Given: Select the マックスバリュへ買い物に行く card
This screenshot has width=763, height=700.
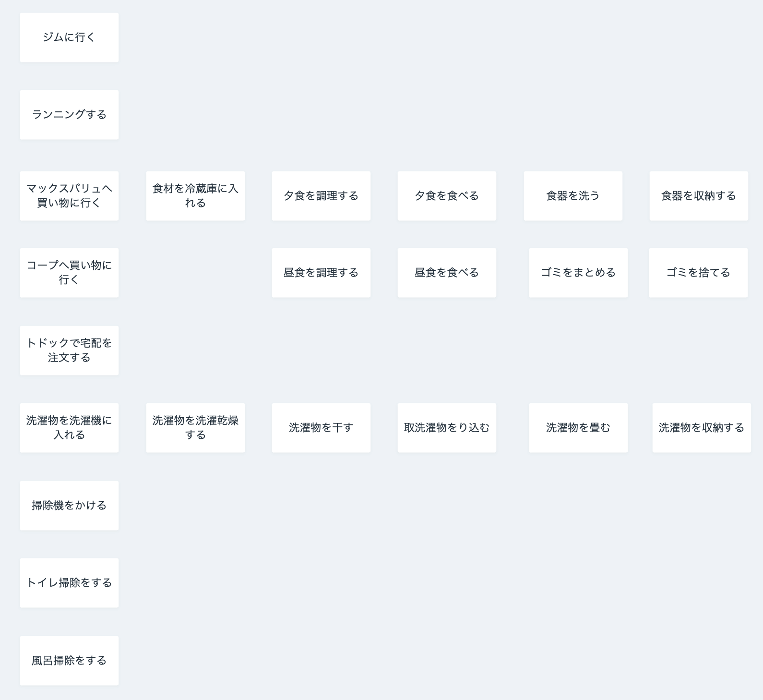Looking at the screenshot, I should point(69,196).
